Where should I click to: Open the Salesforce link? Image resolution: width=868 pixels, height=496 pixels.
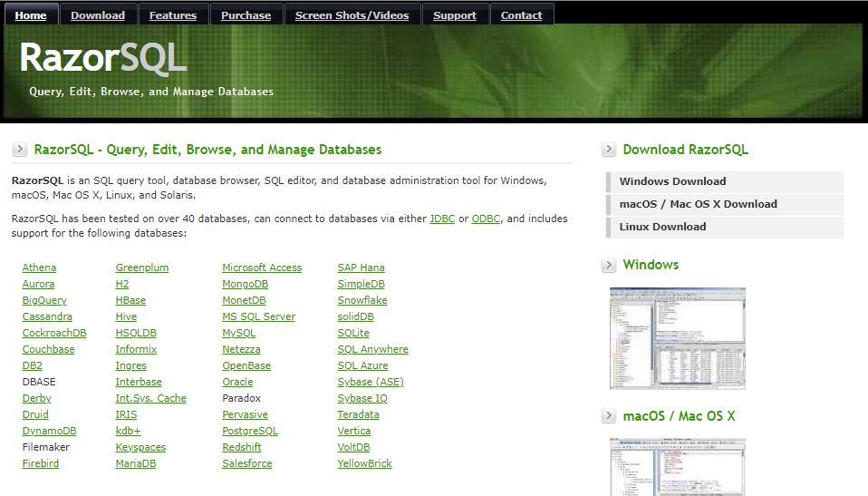pyautogui.click(x=247, y=463)
